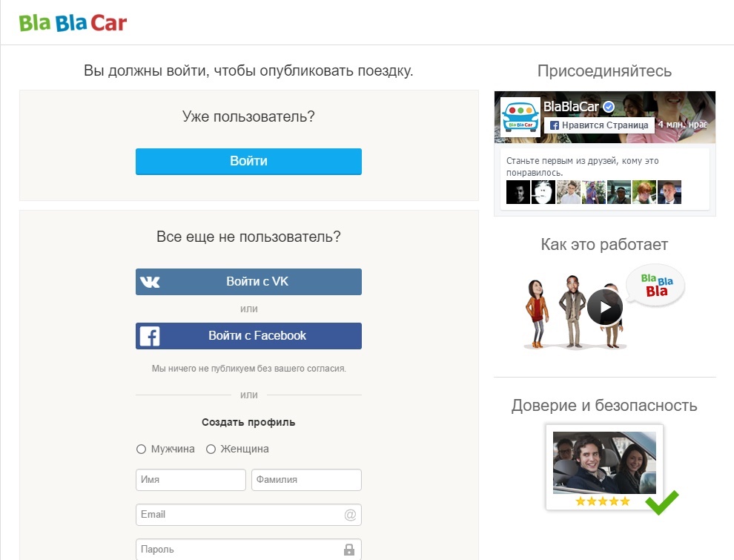Focus the Пароль input field
Screen dimensions: 734x560
(248, 549)
